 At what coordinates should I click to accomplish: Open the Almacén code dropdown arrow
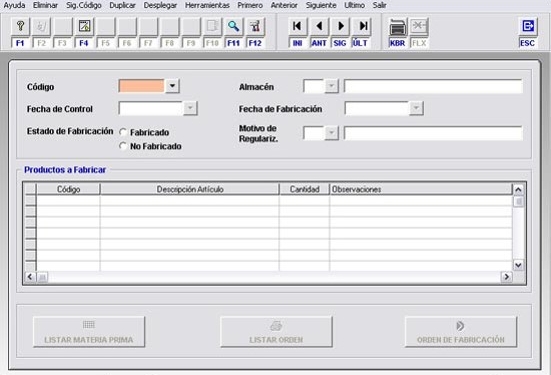coord(331,86)
